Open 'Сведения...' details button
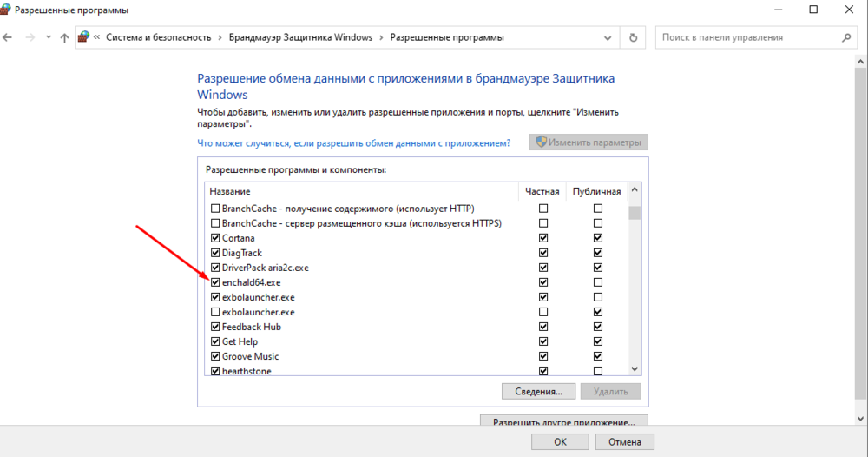 pos(539,392)
